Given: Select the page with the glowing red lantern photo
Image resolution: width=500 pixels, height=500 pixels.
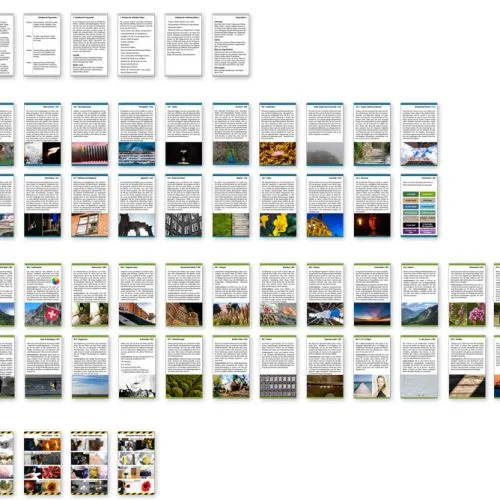Looking at the screenshot, I should (372, 206).
